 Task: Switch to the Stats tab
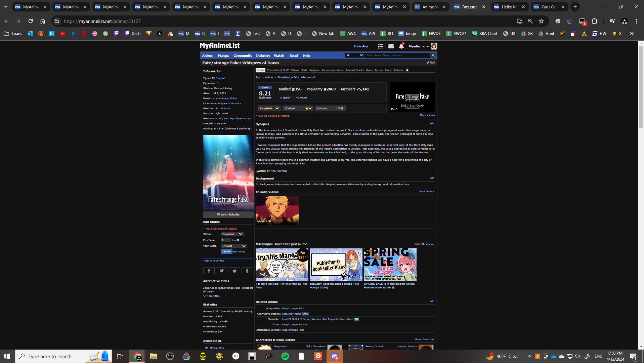pos(304,70)
